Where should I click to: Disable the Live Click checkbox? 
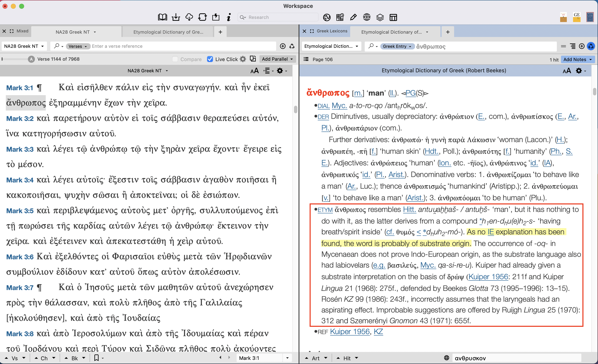[x=210, y=59]
